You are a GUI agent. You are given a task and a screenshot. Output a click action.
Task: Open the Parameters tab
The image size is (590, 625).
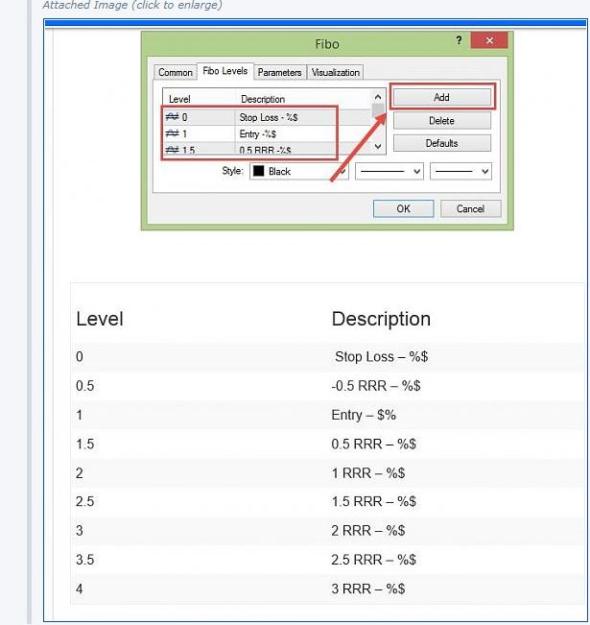pos(279,73)
